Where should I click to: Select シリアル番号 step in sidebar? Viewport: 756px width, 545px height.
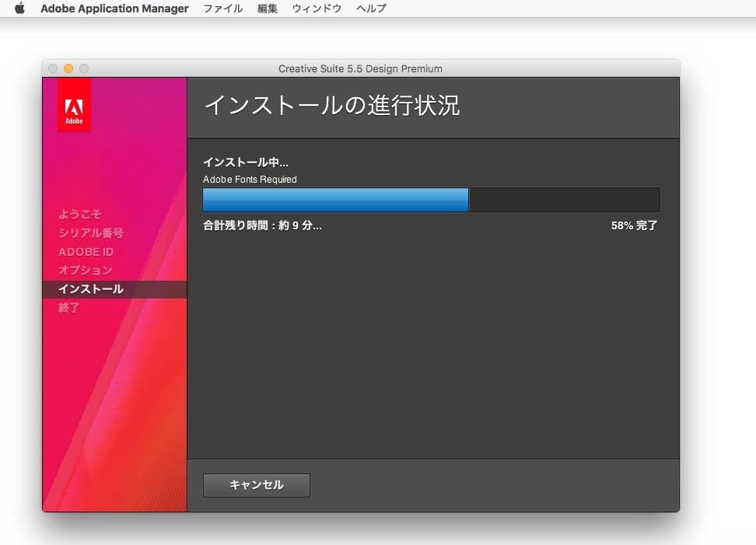pyautogui.click(x=91, y=232)
